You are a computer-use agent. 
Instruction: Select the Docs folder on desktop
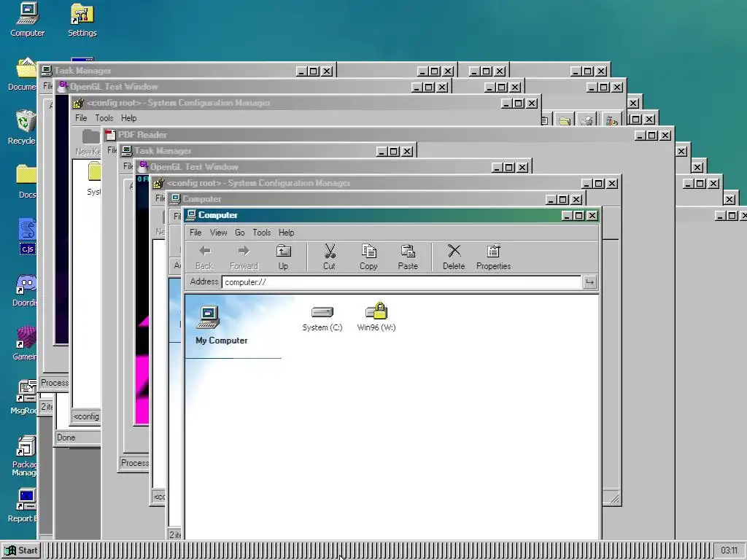[x=26, y=181]
